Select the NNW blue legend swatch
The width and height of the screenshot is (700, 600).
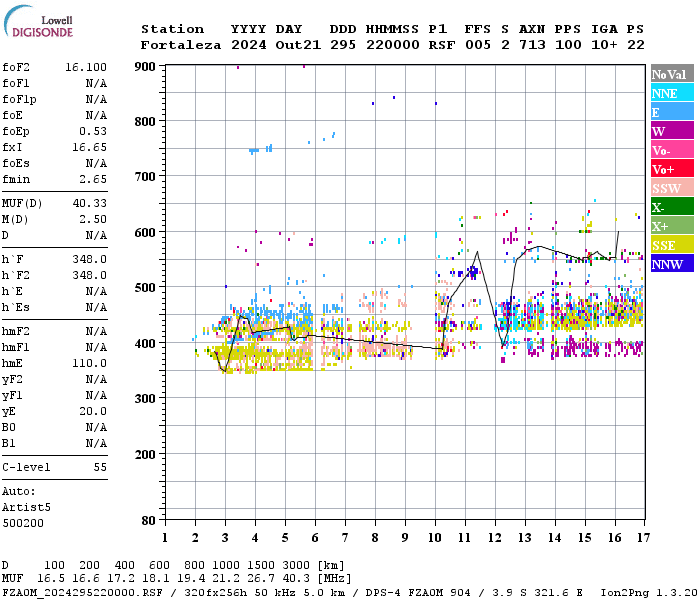tap(672, 264)
